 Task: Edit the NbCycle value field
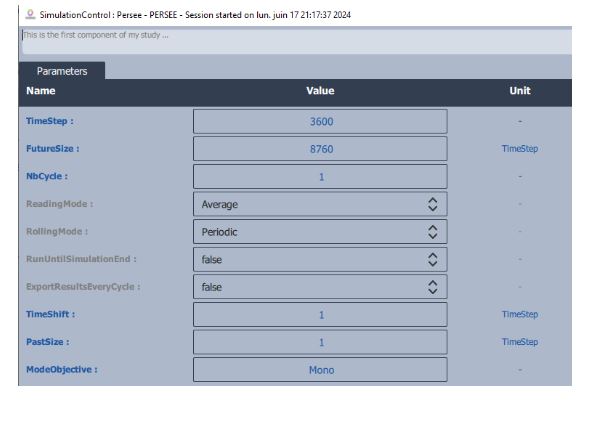(x=320, y=176)
